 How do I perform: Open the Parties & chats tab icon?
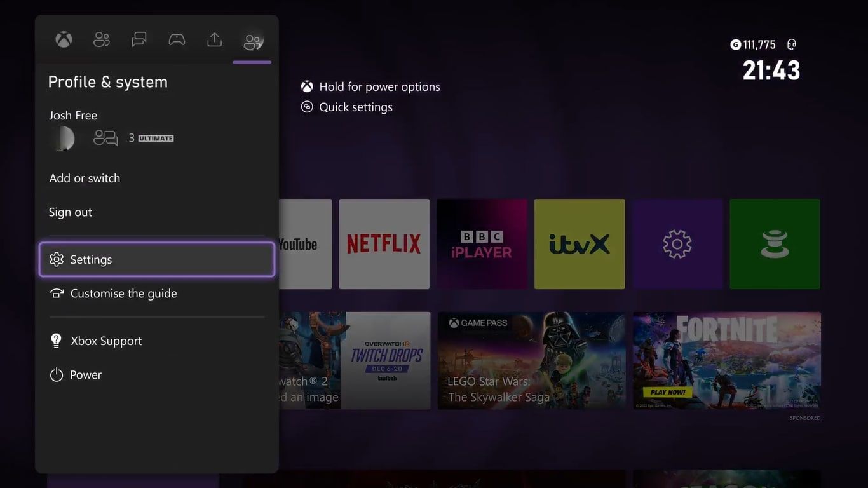tap(139, 40)
